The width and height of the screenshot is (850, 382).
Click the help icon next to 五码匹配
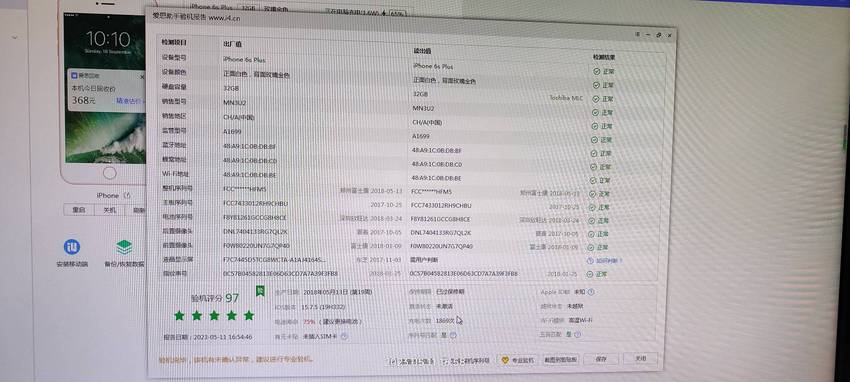click(577, 334)
